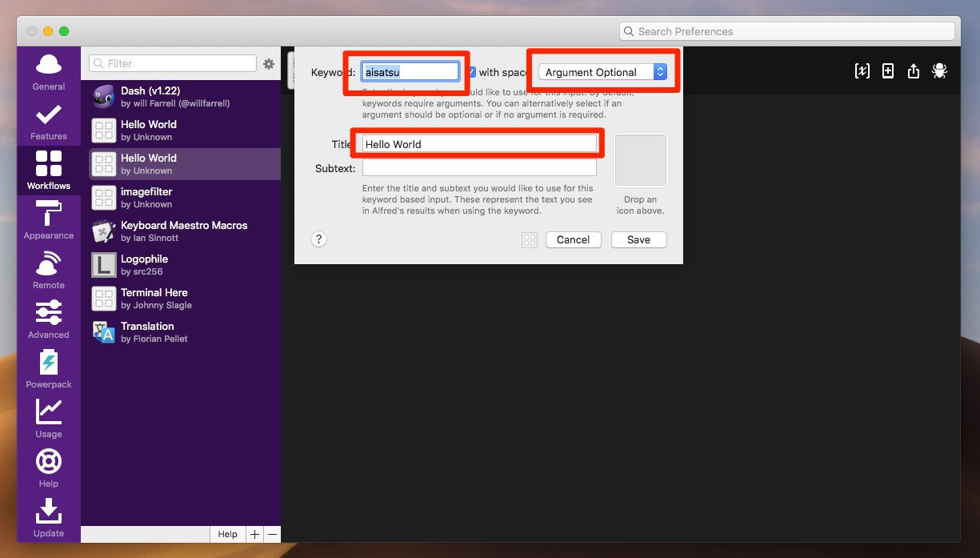Click the export workflow share icon
The width and height of the screenshot is (980, 558).
point(914,71)
